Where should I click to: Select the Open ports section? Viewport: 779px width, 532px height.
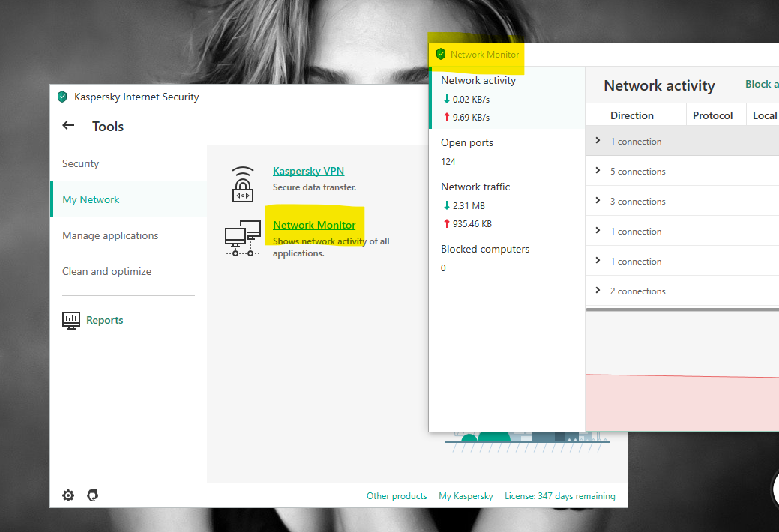tap(507, 151)
